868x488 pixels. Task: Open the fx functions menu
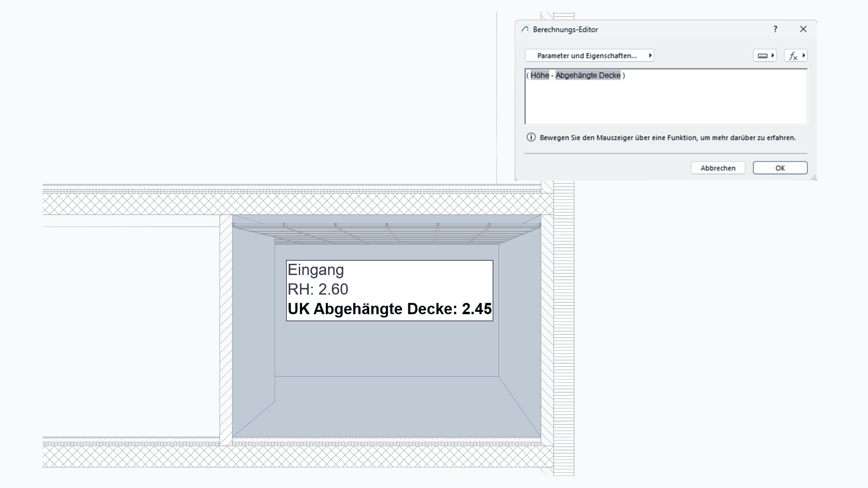(796, 56)
